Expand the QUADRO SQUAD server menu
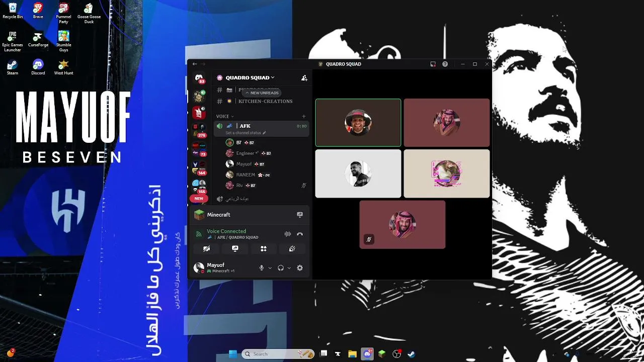644x362 pixels. click(x=250, y=77)
